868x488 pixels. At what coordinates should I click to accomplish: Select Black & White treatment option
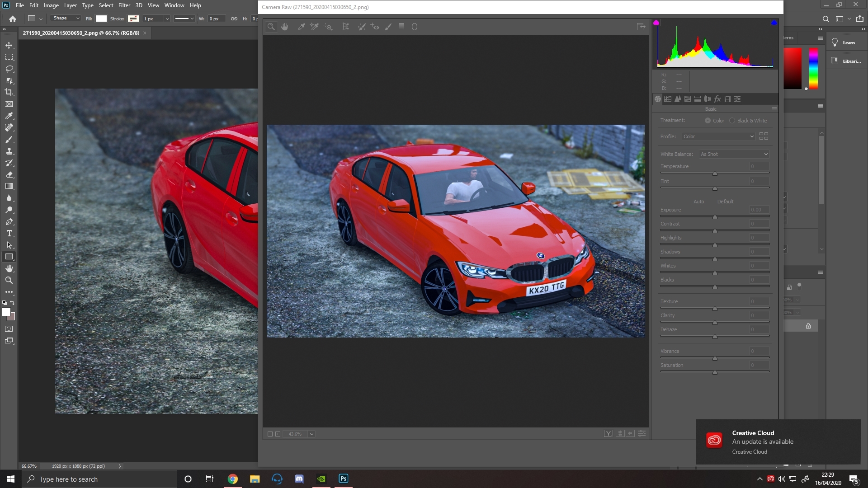tap(732, 121)
